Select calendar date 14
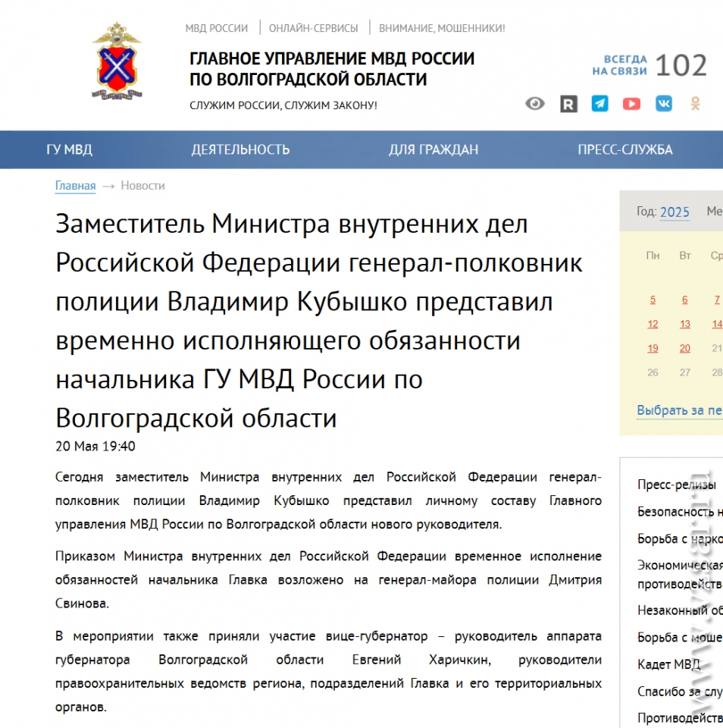This screenshot has width=723, height=728. (x=717, y=324)
